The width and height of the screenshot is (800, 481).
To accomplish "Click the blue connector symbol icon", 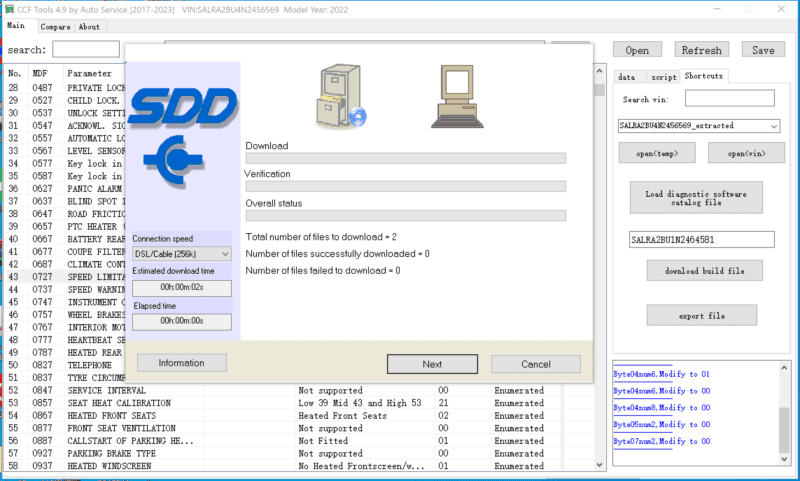I will (x=173, y=160).
